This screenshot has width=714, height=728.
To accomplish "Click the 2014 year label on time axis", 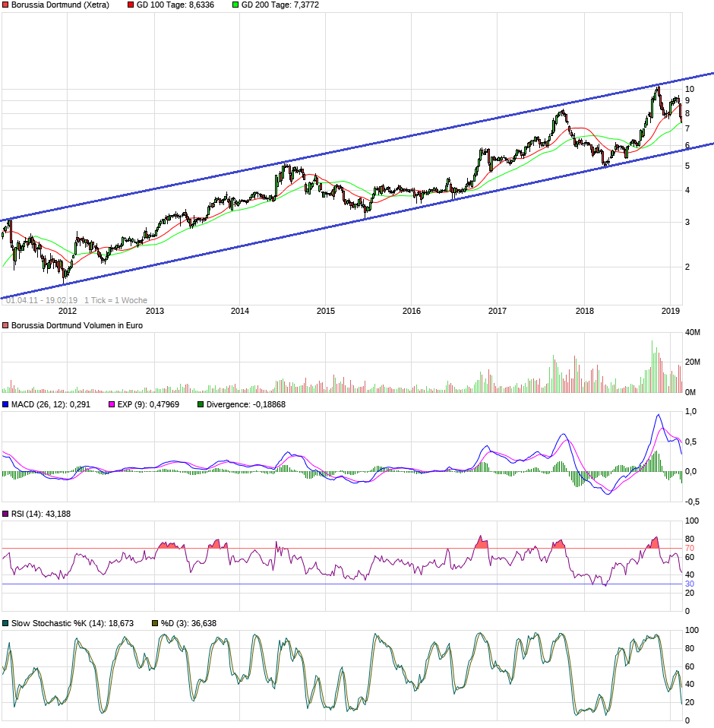I will click(x=240, y=311).
